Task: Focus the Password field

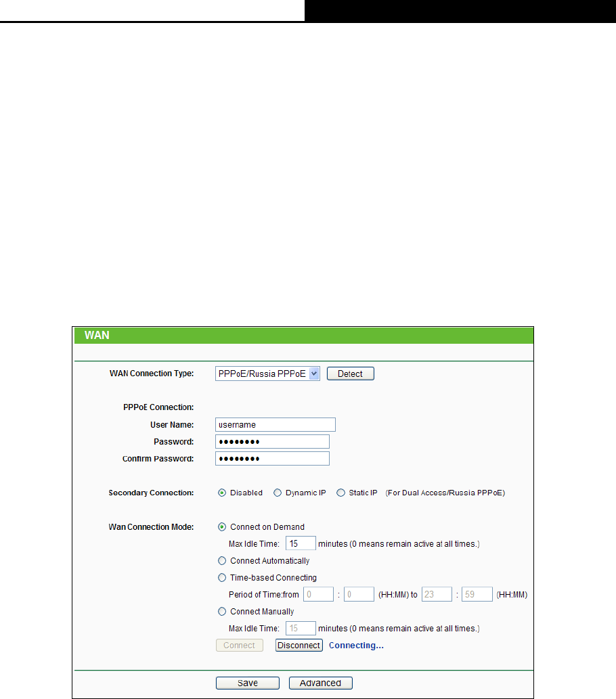Action: [272, 442]
